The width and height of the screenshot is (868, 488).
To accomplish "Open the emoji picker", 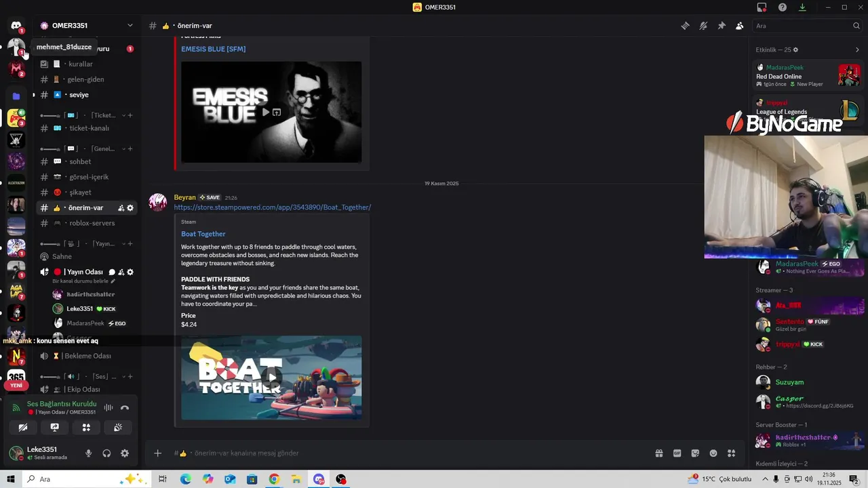I will (713, 453).
